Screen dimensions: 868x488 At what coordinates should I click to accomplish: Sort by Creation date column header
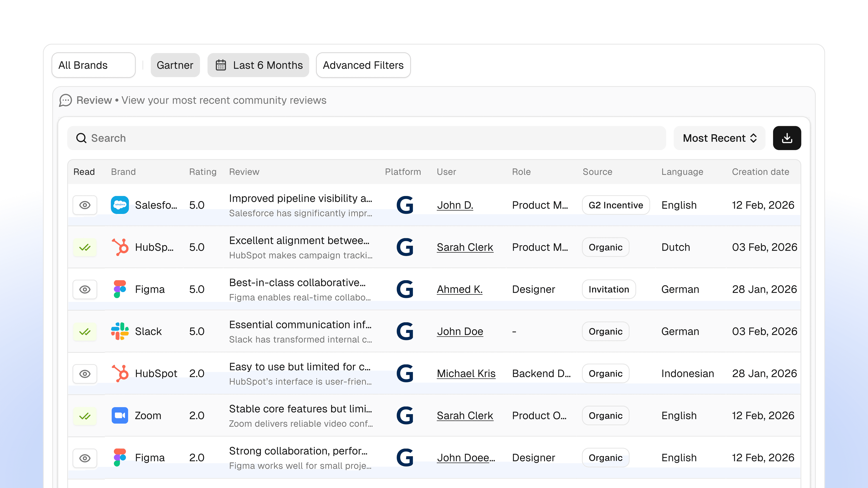[760, 172]
